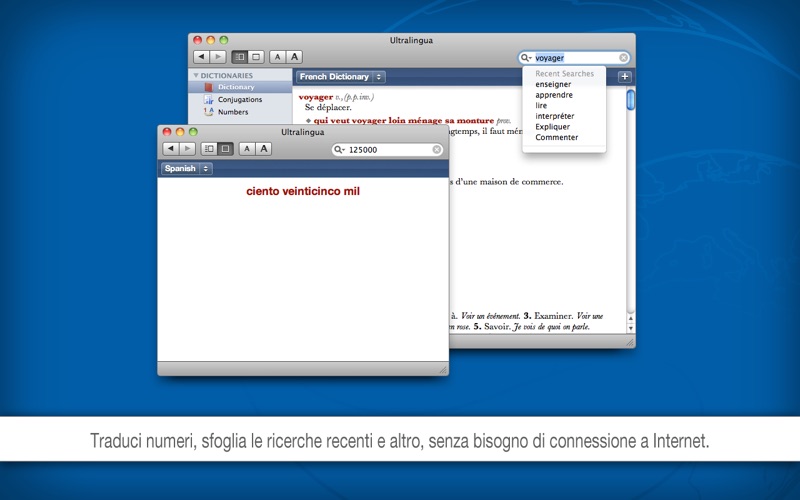The width and height of the screenshot is (800, 500).
Task: Select recent search 'apprendre'
Action: 554,95
